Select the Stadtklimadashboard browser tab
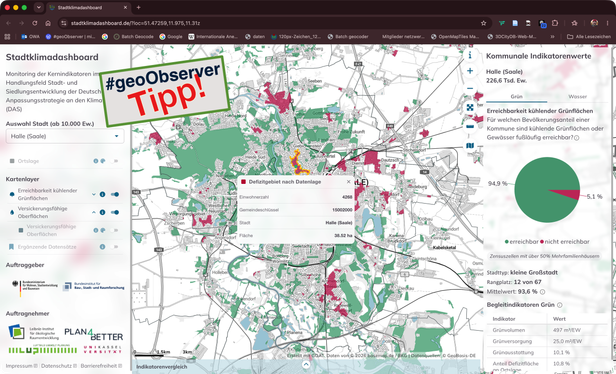This screenshot has height=374, width=616. 88,7
